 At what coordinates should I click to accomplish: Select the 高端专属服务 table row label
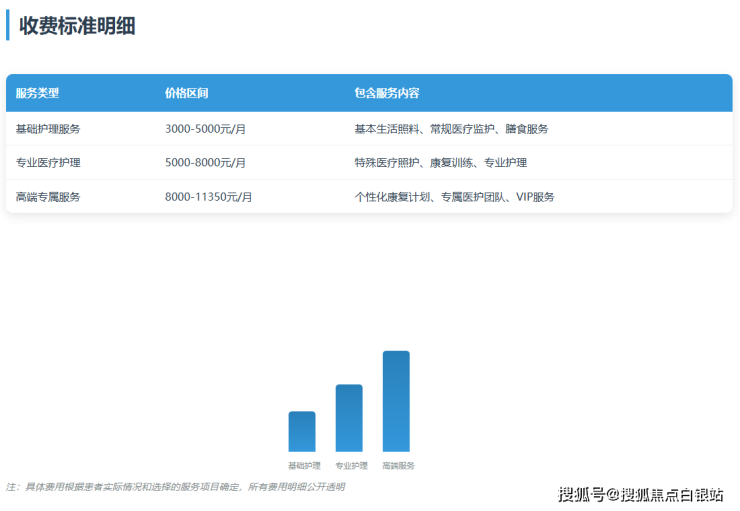point(48,197)
